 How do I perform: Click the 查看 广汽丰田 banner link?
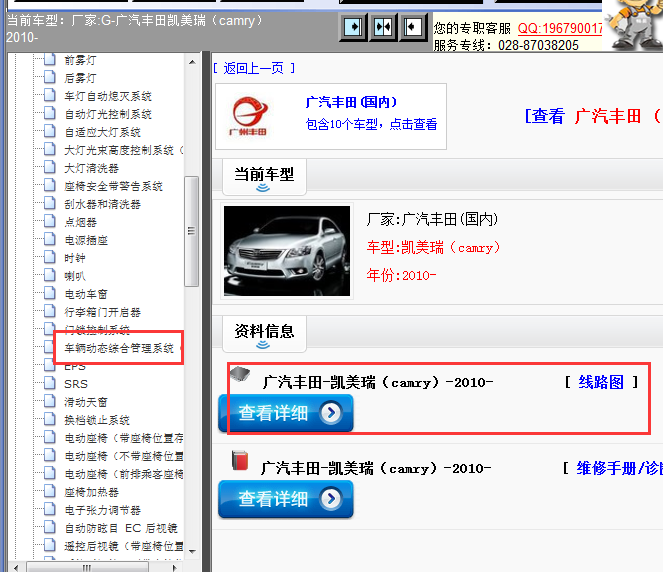tap(594, 116)
